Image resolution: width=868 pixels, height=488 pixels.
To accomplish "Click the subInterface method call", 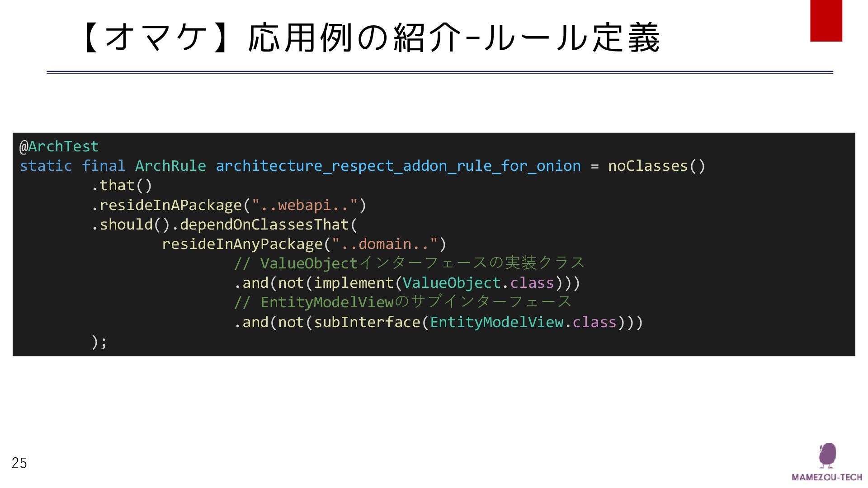I will (367, 322).
